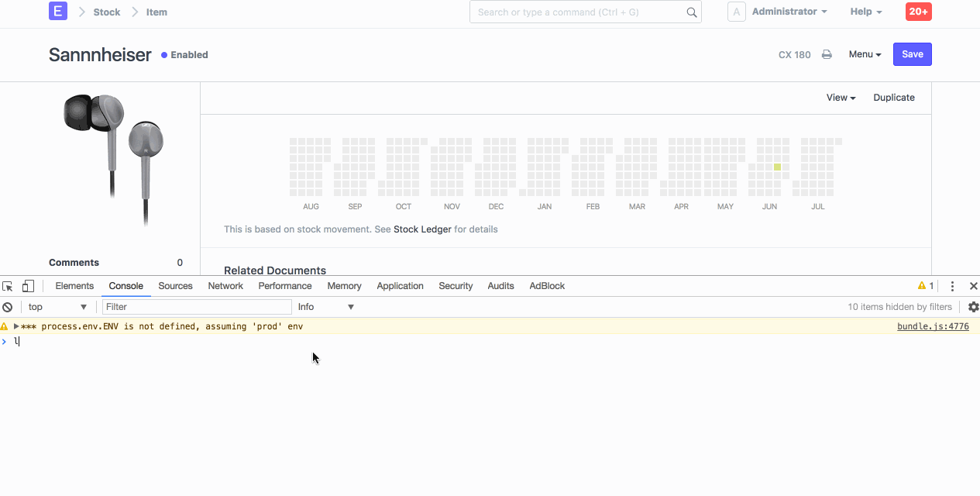Click the Comments sidebar heading
980x496 pixels.
(74, 263)
